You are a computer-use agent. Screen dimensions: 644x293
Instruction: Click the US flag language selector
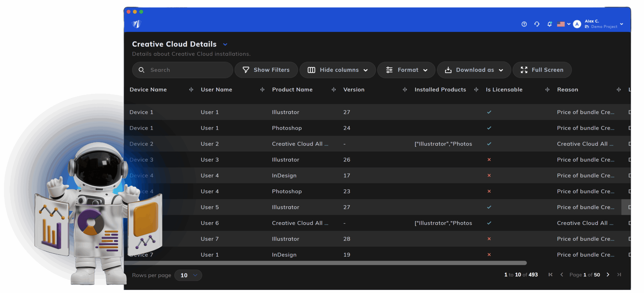[561, 24]
